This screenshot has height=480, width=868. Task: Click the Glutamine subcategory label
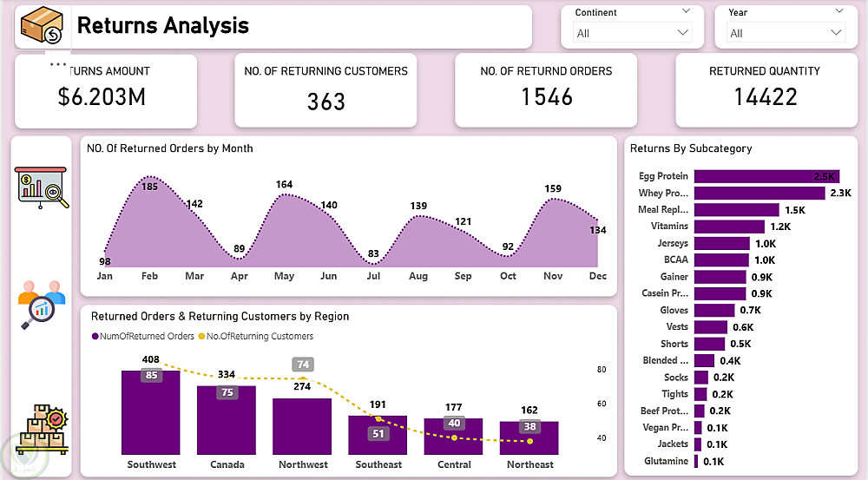(x=666, y=461)
